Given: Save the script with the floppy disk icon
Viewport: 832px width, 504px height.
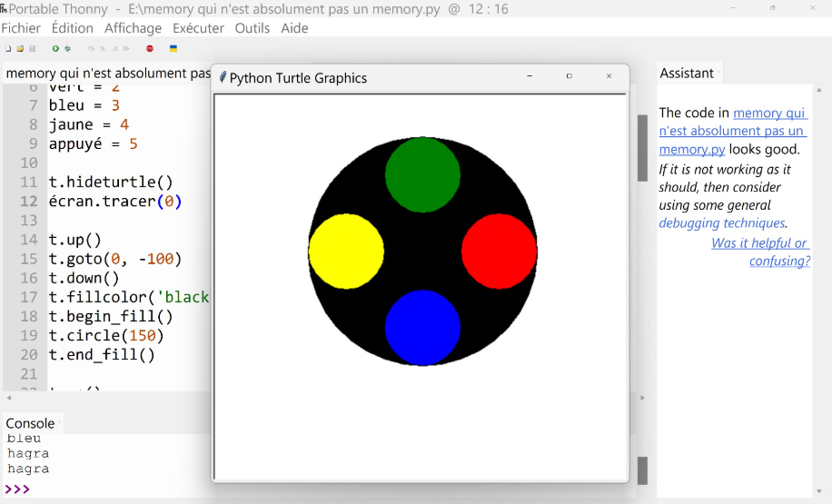Looking at the screenshot, I should (x=33, y=48).
